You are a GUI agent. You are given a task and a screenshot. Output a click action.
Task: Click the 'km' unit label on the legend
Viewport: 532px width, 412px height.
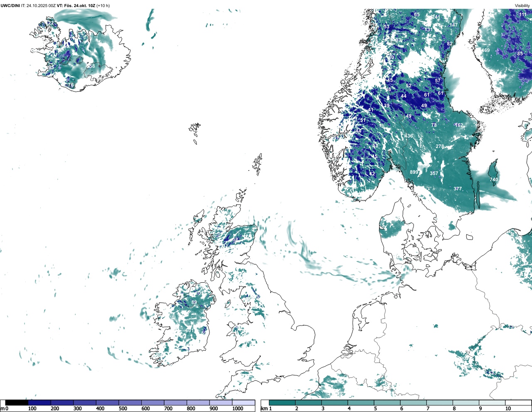[x=264, y=409]
